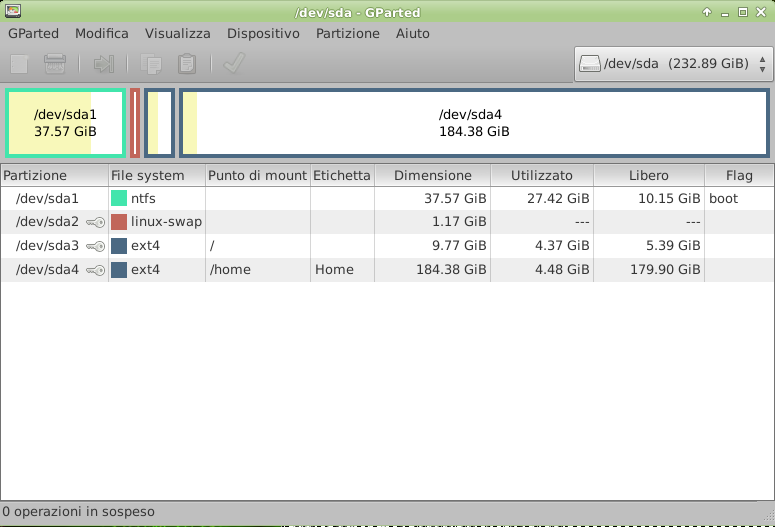Click the Resize/Move partition toolbar icon
Viewport: 775px width, 527px height.
point(103,64)
